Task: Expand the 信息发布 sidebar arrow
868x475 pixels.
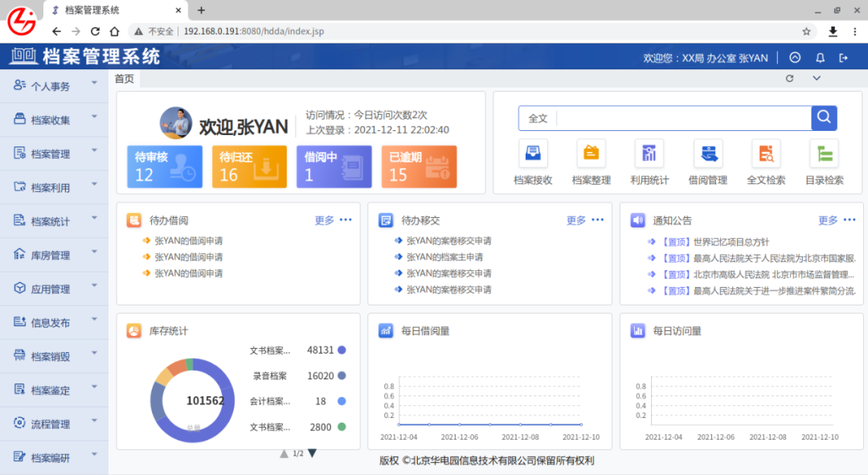Action: point(94,319)
